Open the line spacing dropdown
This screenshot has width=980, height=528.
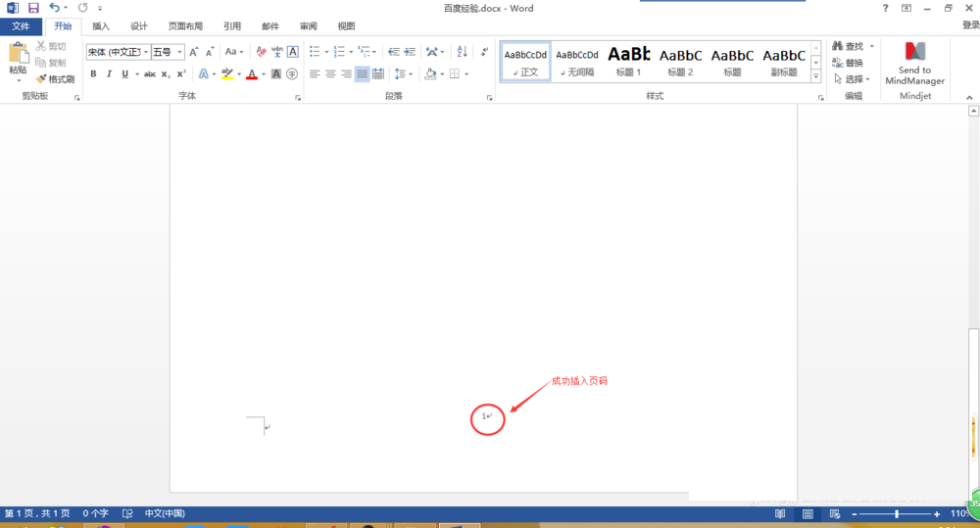tap(404, 73)
